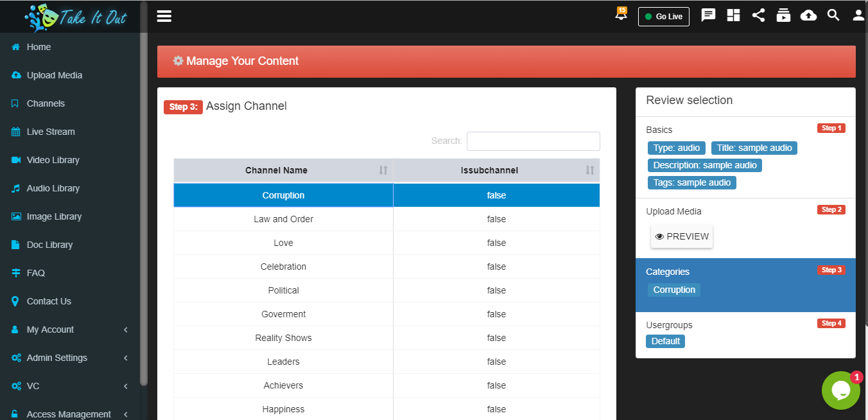Open notifications bell with badge 15
Image resolution: width=868 pixels, height=420 pixels.
coord(621,14)
